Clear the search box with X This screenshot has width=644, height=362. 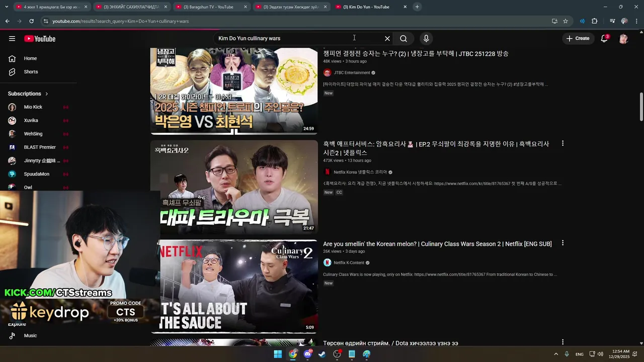pyautogui.click(x=387, y=39)
